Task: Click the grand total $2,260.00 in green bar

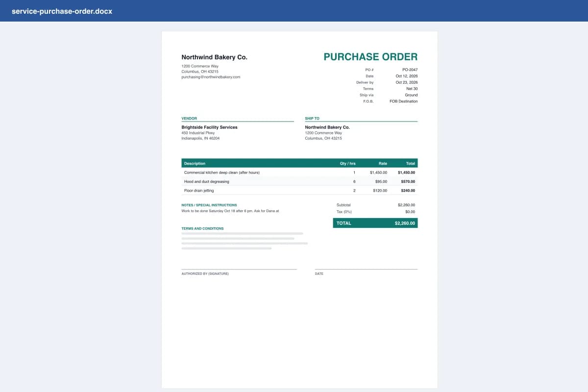Action: pos(405,223)
